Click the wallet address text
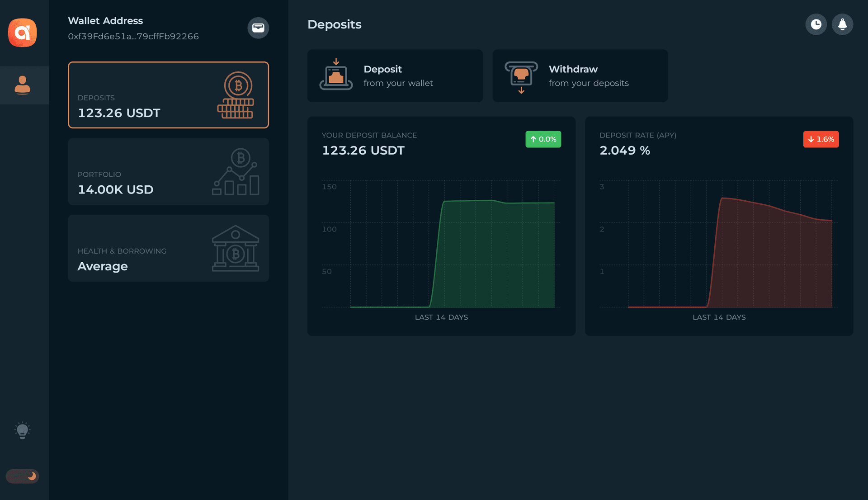The width and height of the screenshot is (868, 500). (133, 36)
